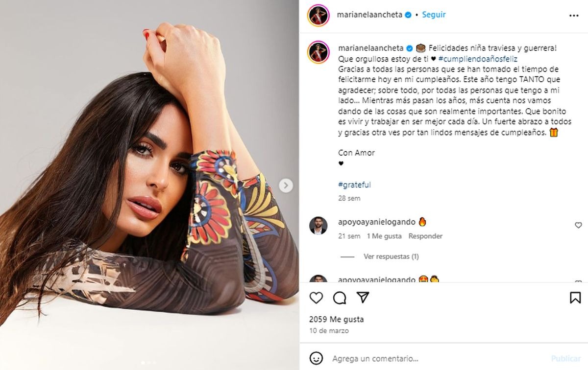Click Publicar to post comment
588x370 pixels.
566,358
